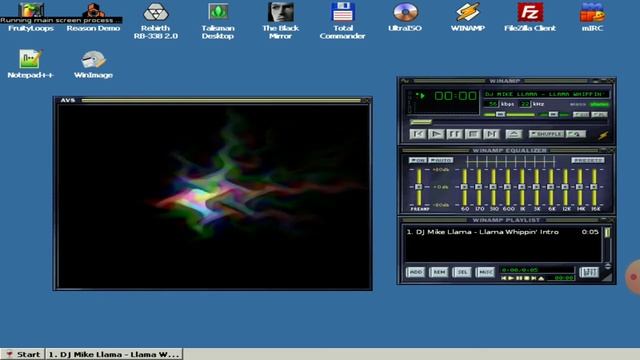Open the Total Commander icon
Viewport: 640px width, 360px height.
click(x=342, y=20)
